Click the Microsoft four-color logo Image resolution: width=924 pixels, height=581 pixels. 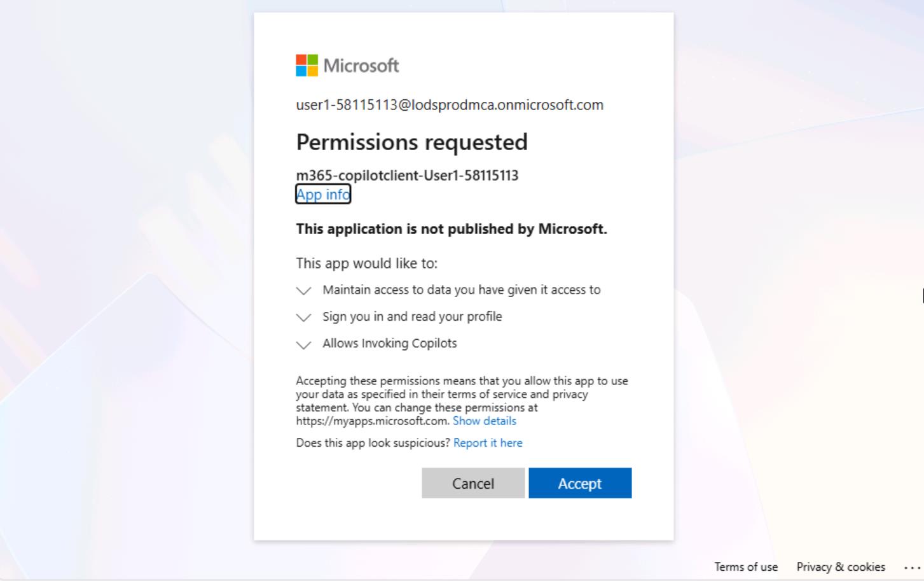click(x=307, y=66)
